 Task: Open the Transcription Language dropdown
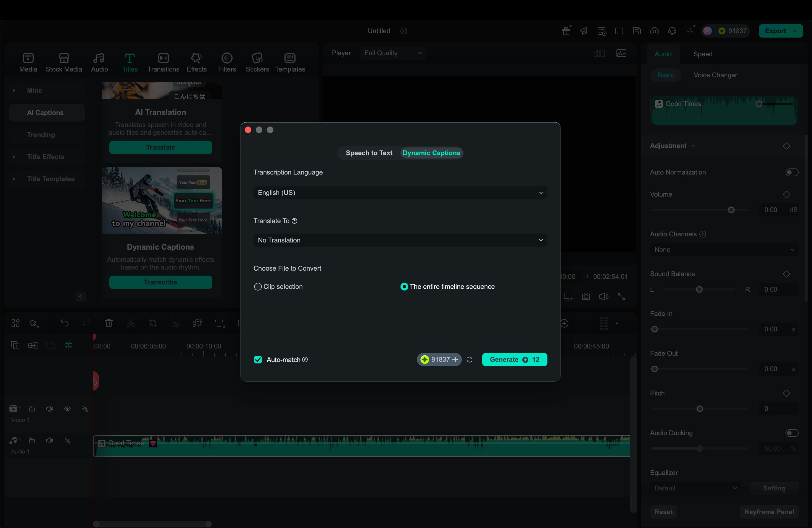[400, 193]
